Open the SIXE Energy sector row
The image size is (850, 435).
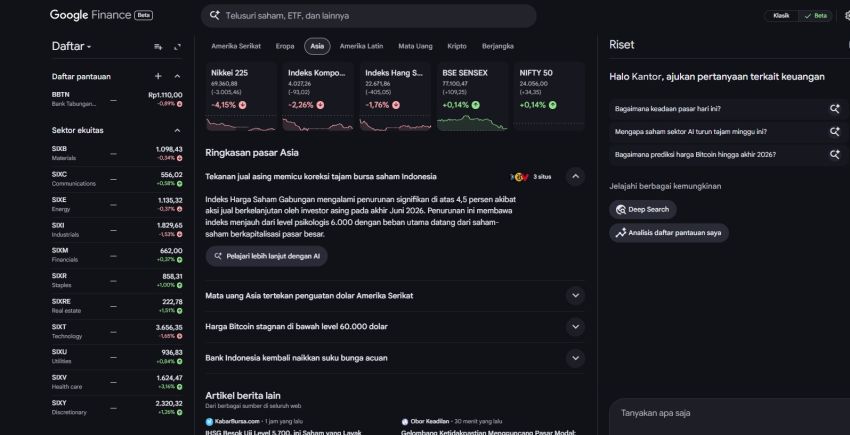(117, 204)
